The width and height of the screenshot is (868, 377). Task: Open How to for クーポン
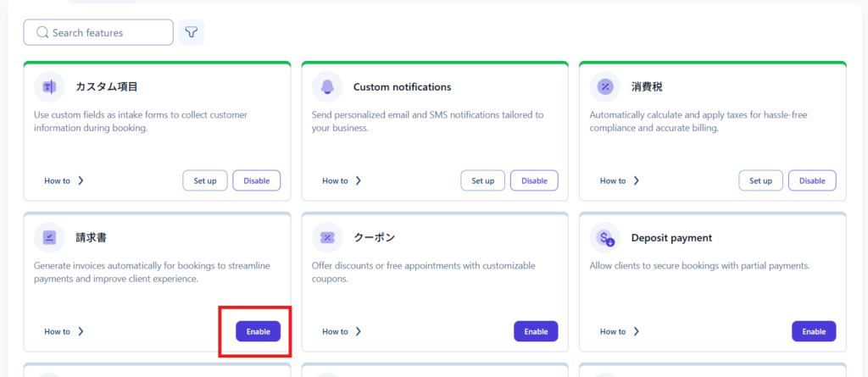pos(342,331)
